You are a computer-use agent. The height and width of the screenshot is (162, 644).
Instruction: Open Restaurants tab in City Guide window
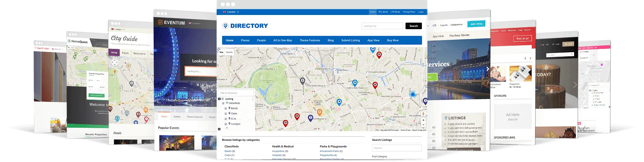pos(139,53)
